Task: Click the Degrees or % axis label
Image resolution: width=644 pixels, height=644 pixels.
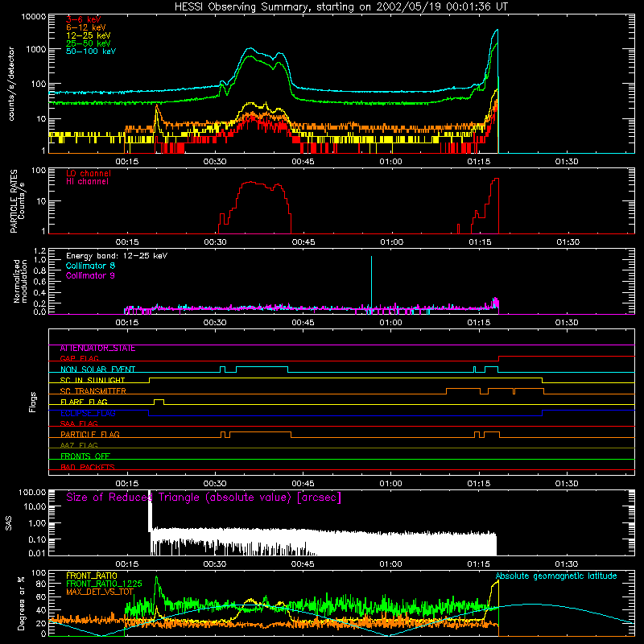Action: tap(21, 603)
